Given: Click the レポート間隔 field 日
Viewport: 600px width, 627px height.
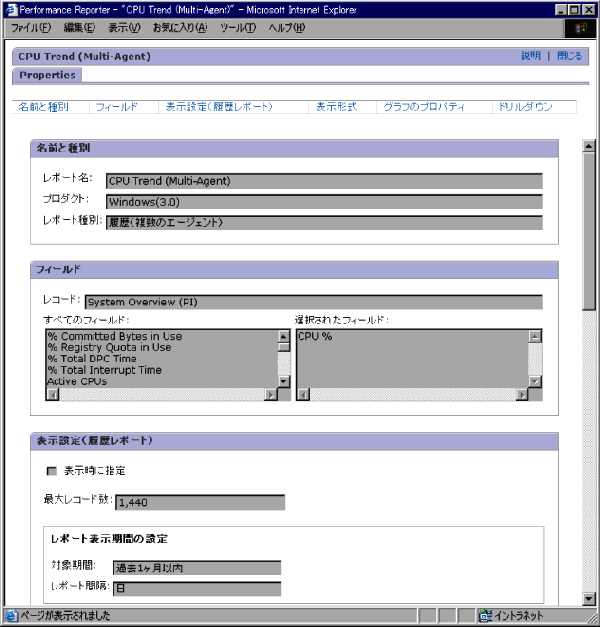Looking at the screenshot, I should (x=197, y=589).
